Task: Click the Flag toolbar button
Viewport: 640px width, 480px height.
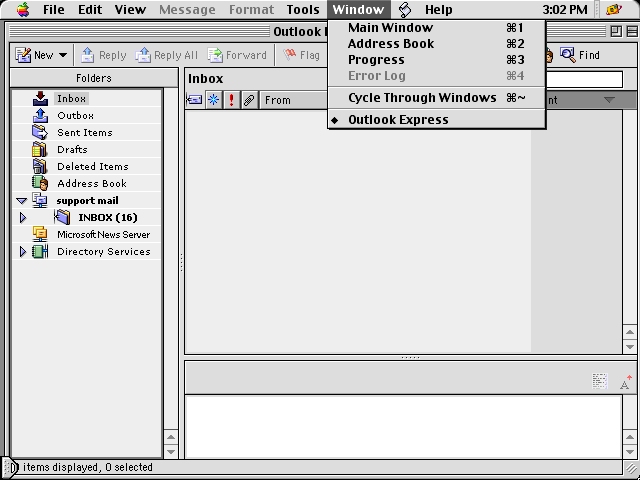Action: click(x=302, y=55)
